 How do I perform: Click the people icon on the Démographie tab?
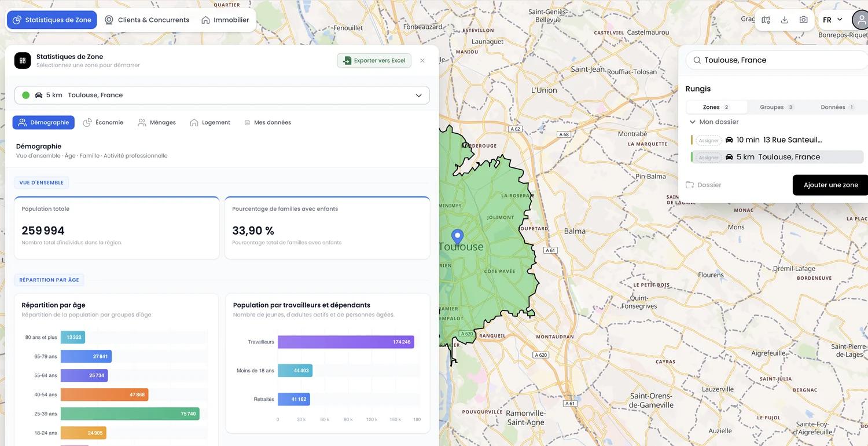point(23,122)
